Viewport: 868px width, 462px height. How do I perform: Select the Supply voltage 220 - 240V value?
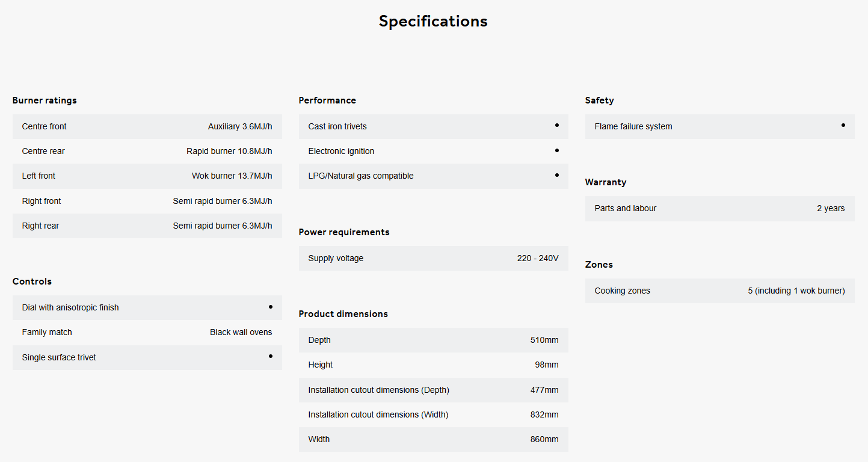(x=538, y=258)
